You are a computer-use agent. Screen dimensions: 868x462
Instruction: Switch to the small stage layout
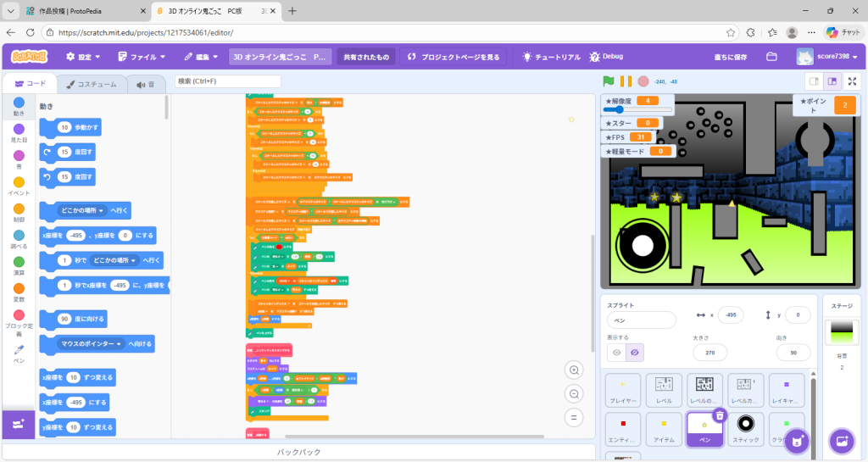click(813, 81)
